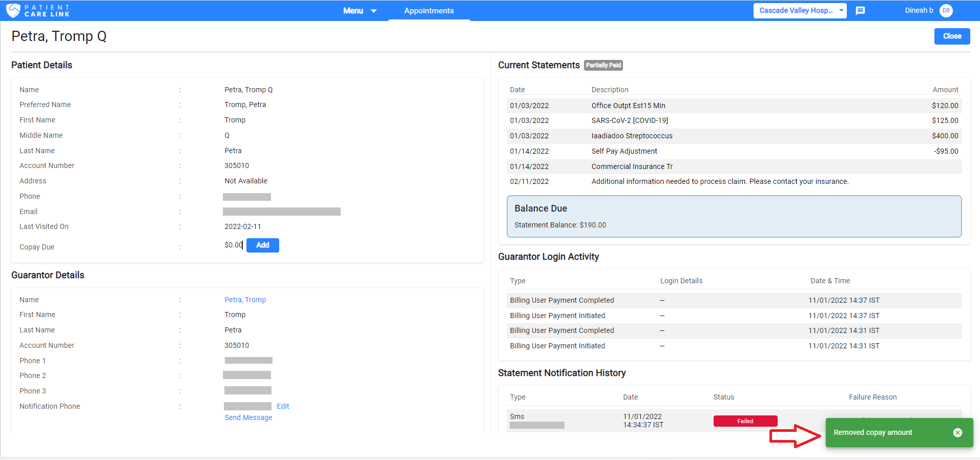Click the $125.00 amount cell
Viewport: 980px width, 460px height.
pos(945,120)
